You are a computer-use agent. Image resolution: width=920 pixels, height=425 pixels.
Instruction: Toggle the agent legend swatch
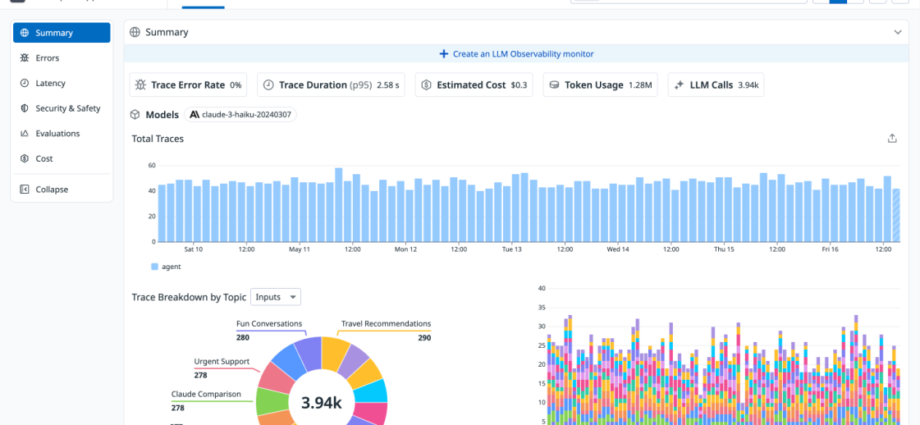click(x=155, y=267)
